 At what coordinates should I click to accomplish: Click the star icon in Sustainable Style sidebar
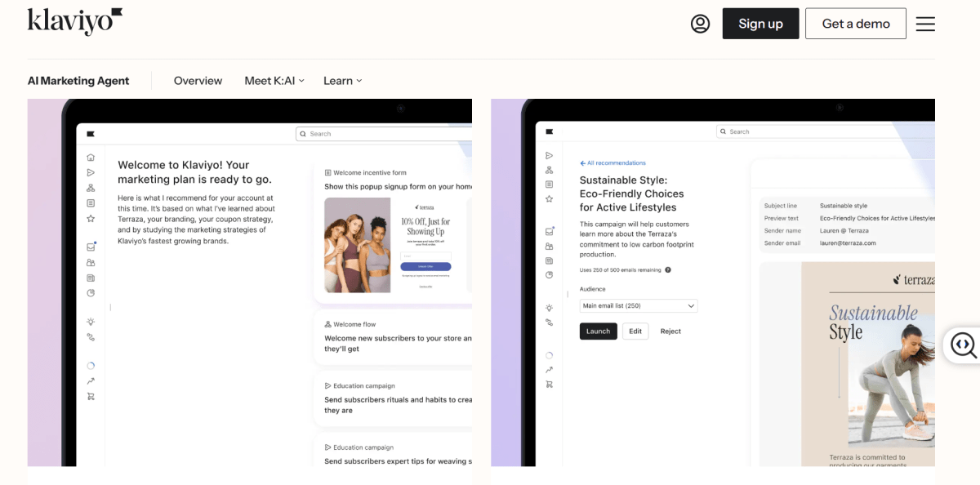(550, 199)
